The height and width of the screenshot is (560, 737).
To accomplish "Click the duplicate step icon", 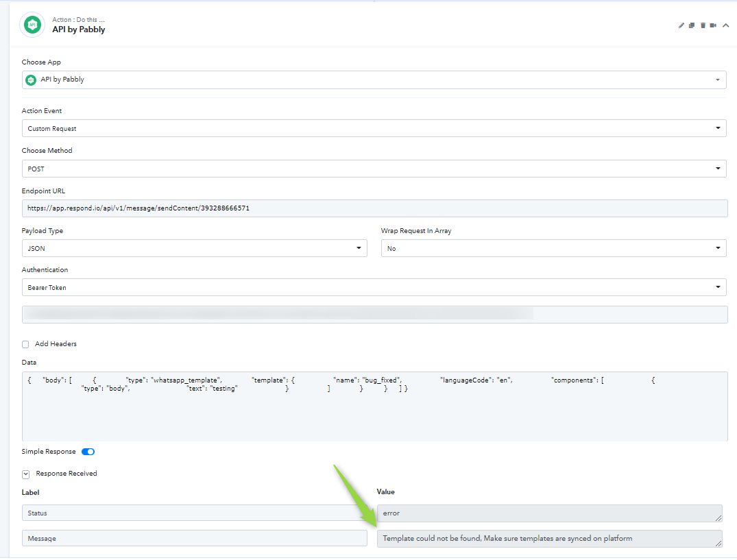I will click(691, 25).
